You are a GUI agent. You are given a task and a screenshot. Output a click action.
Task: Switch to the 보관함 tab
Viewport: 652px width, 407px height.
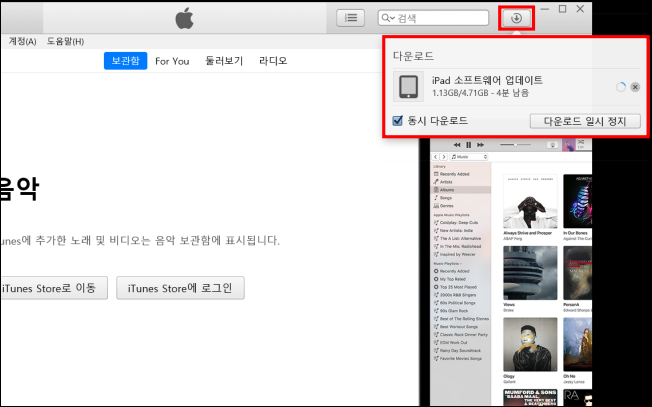pyautogui.click(x=125, y=61)
